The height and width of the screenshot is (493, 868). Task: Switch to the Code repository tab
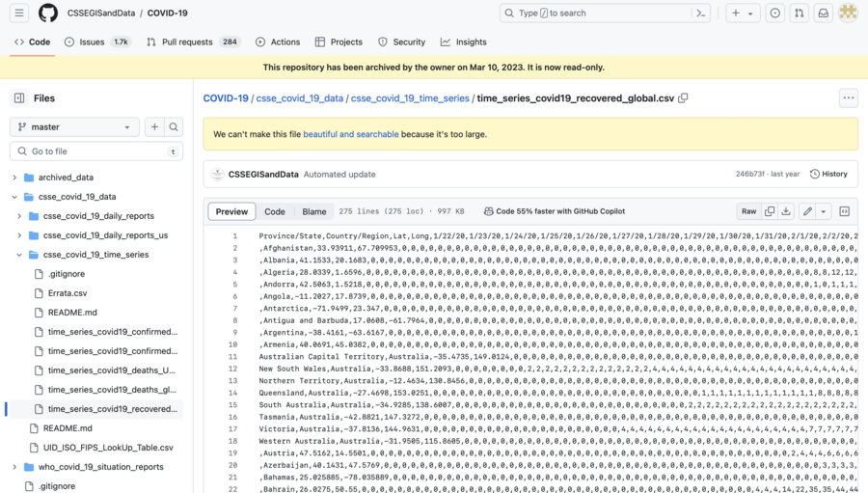[x=32, y=42]
